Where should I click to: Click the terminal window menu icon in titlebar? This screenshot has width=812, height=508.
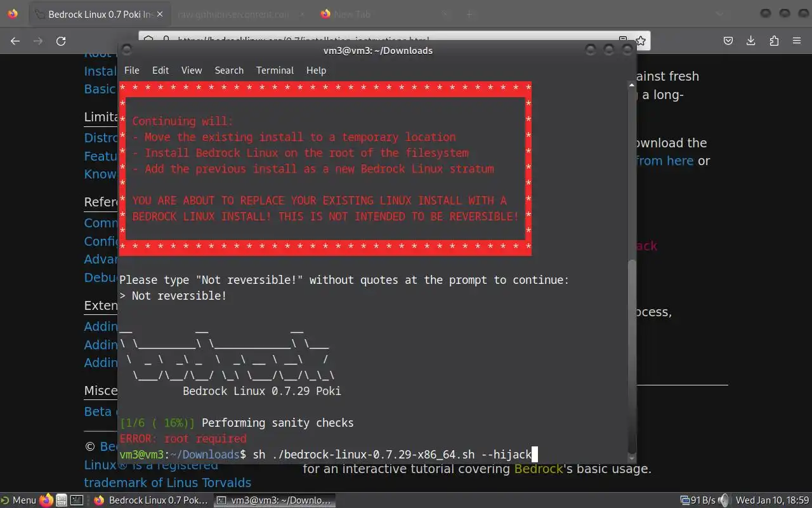coord(126,50)
